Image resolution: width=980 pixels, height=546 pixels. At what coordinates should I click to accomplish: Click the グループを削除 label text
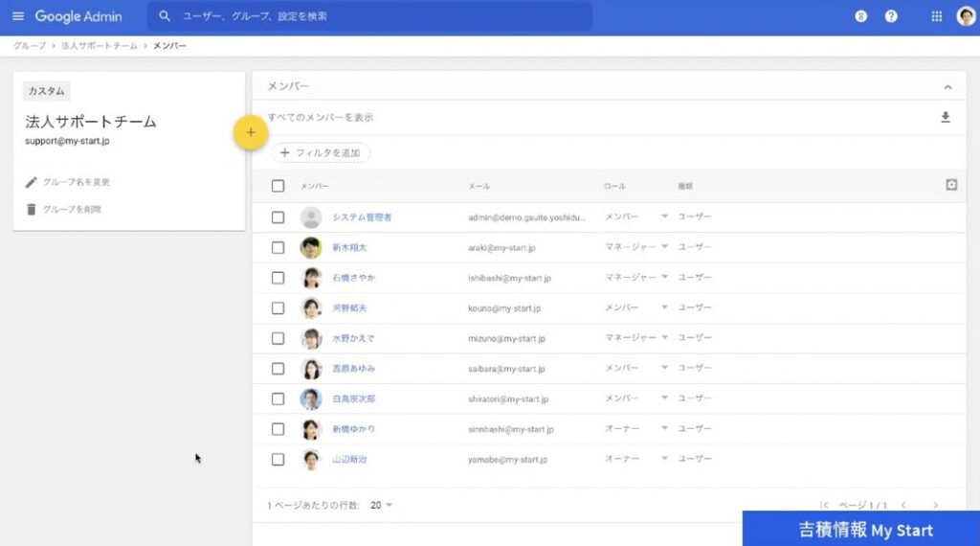coord(72,209)
